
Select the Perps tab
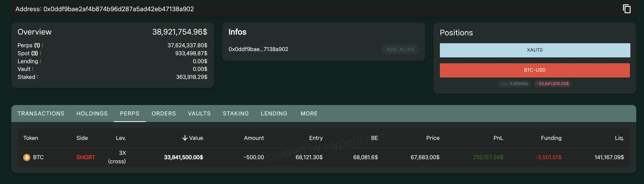(130, 113)
